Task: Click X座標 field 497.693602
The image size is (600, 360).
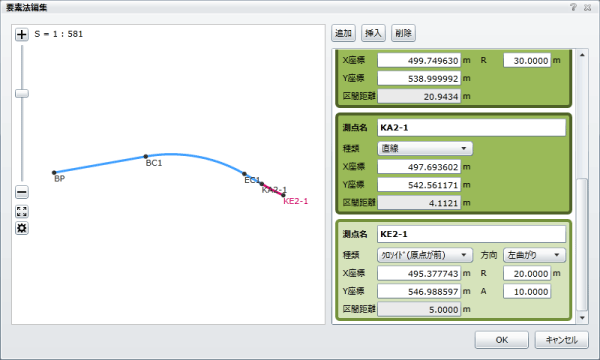Action: (x=419, y=167)
